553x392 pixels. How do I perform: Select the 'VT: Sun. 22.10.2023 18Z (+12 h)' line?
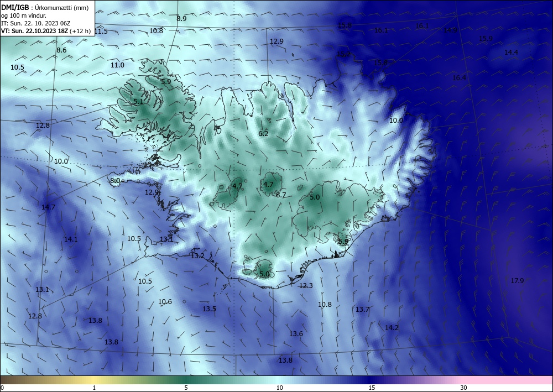pyautogui.click(x=46, y=31)
